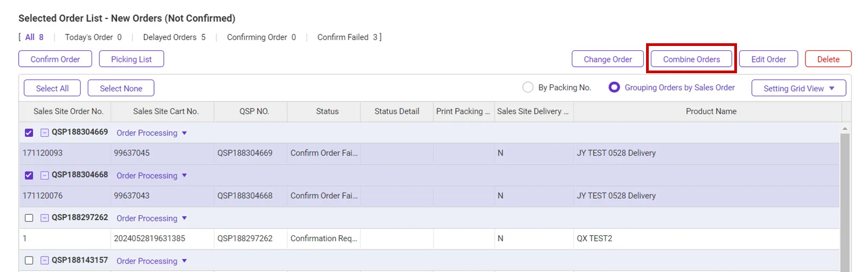Uncheck the QSP188304669 order checkbox
Viewport: 868px width, 272px height.
29,133
